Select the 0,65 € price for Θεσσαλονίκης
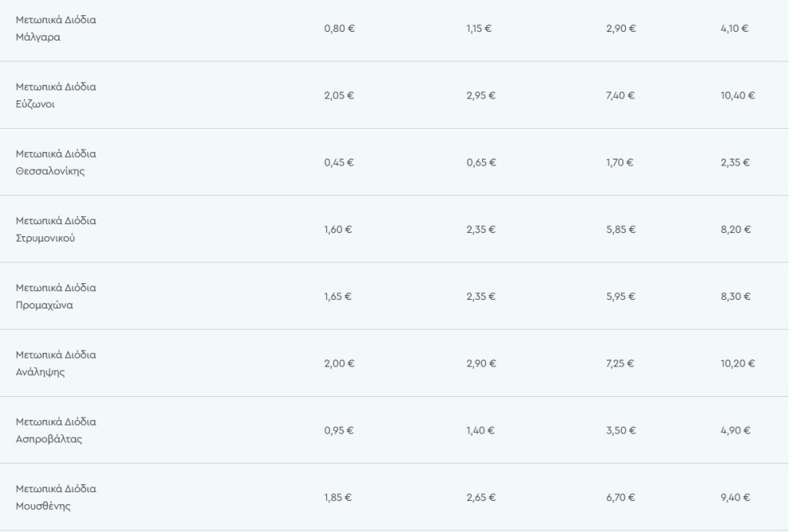789x532 pixels. 480,162
